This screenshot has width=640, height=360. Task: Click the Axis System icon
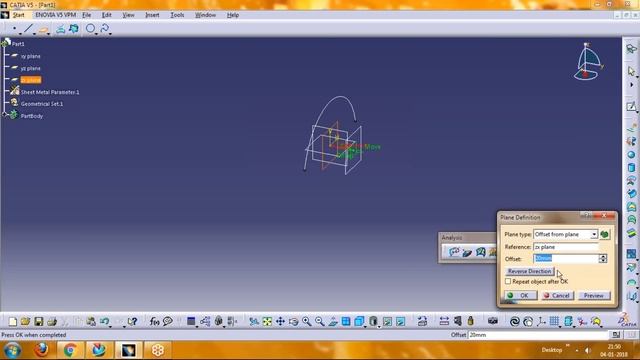541,322
